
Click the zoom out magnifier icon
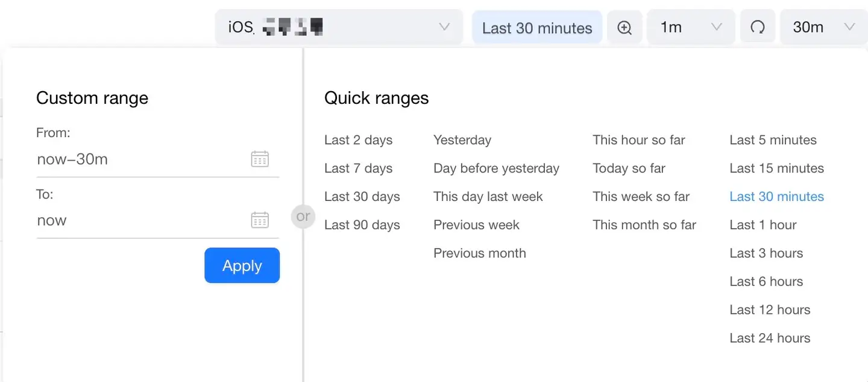(624, 28)
